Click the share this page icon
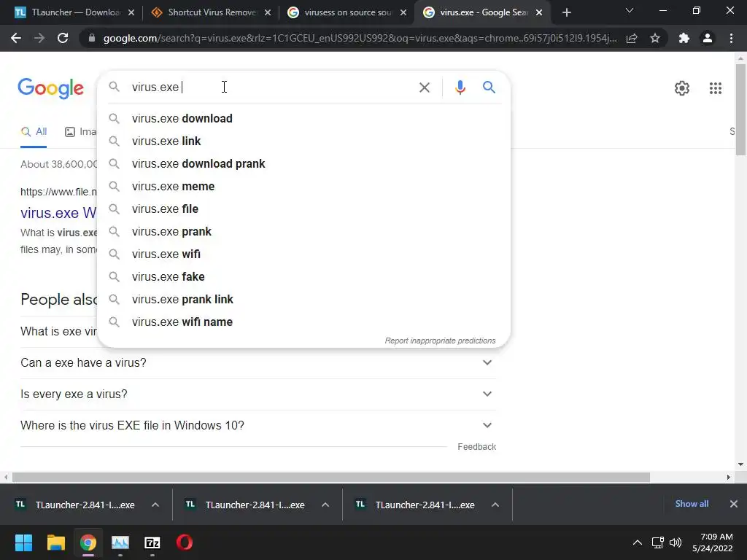Screen dimensions: 747x560 click(632, 38)
